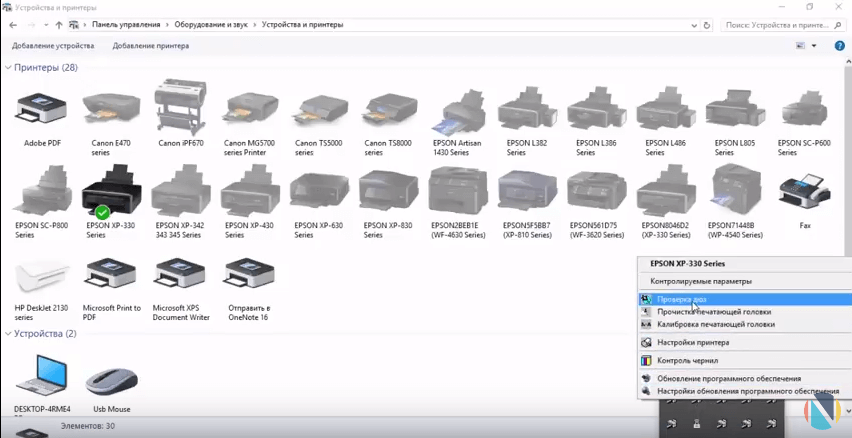The image size is (852, 438).
Task: Collapse the Принтеры (28) group
Action: [8, 67]
